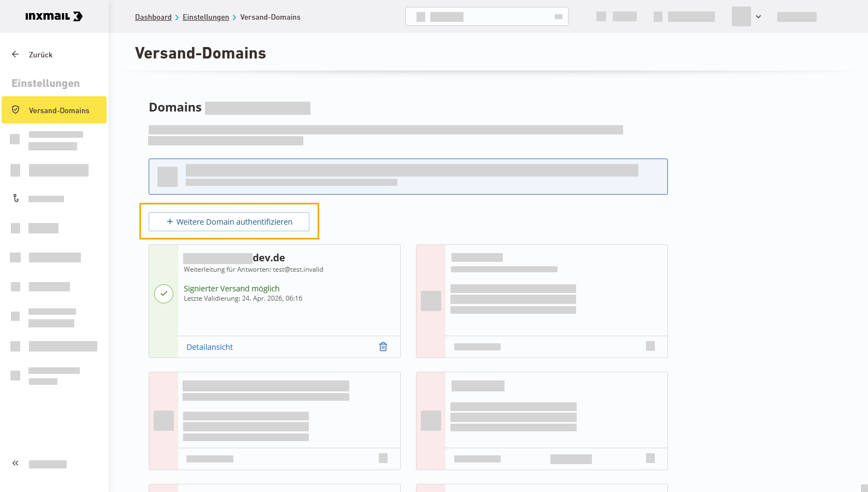The height and width of the screenshot is (492, 868).
Task: Open the Einstellungen breadcrumb link
Action: 206,17
